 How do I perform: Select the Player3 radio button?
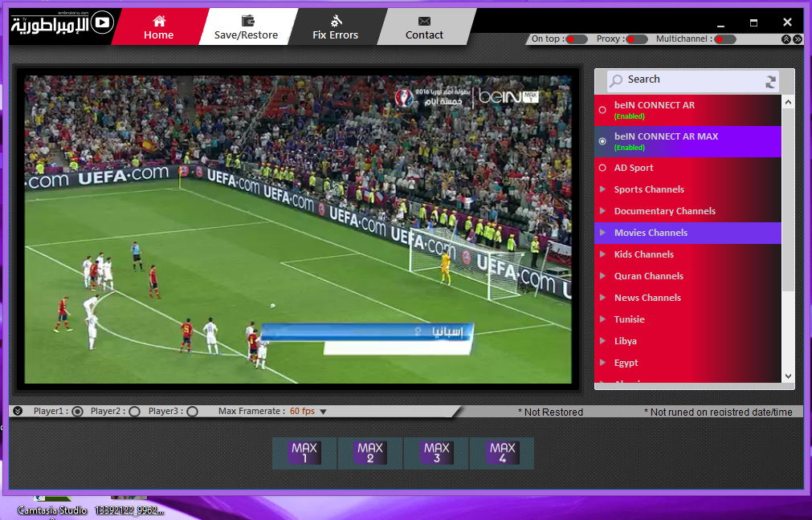(x=192, y=412)
